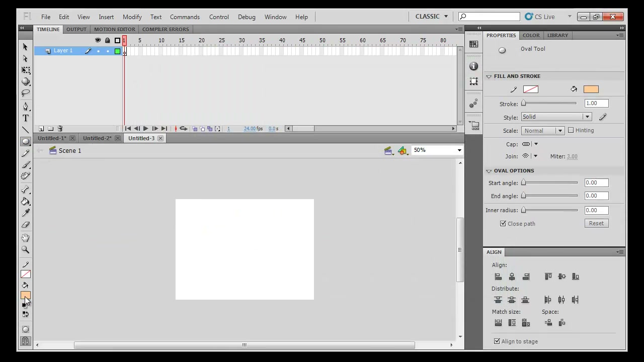Click the Reset button in Oval Options
The image size is (644, 362).
coord(596,223)
